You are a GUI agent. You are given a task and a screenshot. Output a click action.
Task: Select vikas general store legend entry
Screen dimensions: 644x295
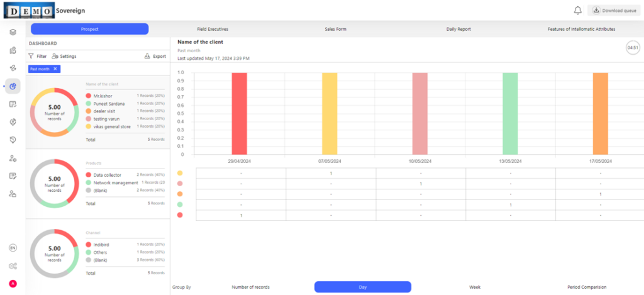pos(125,126)
